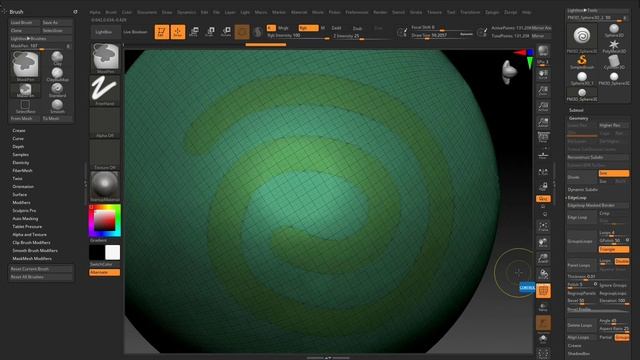Open the Document menu
This screenshot has width=640, height=360.
(147, 12)
